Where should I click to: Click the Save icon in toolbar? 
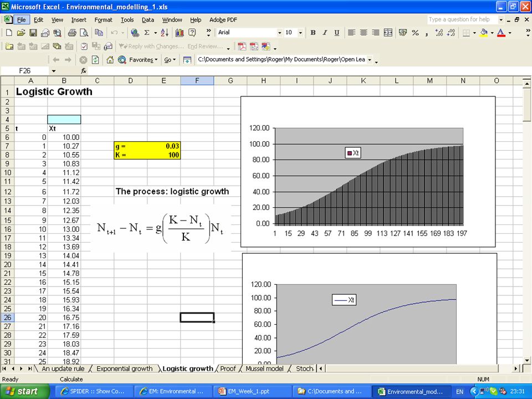33,33
